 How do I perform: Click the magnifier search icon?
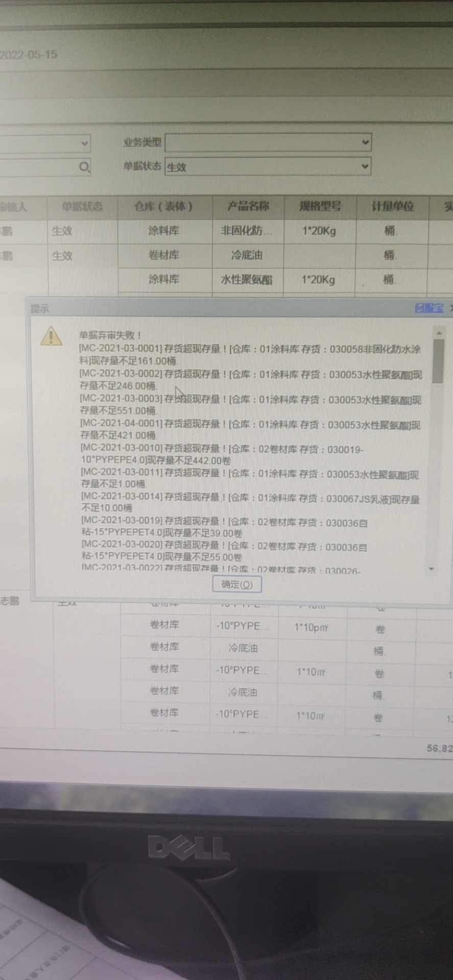(x=84, y=167)
